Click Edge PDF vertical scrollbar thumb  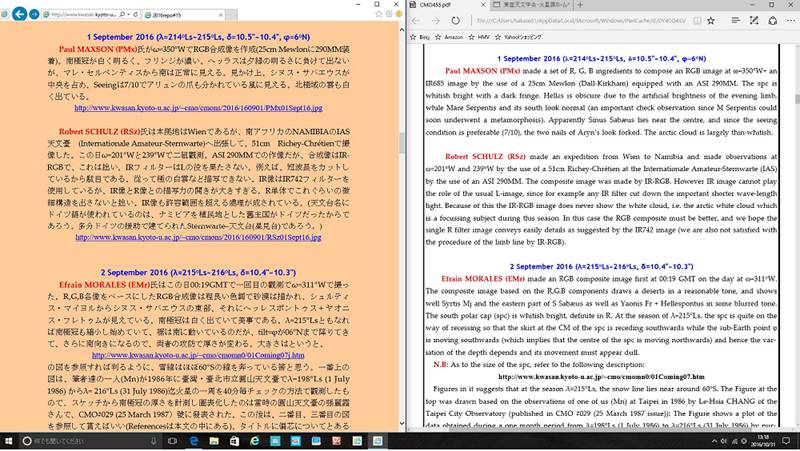[796, 98]
